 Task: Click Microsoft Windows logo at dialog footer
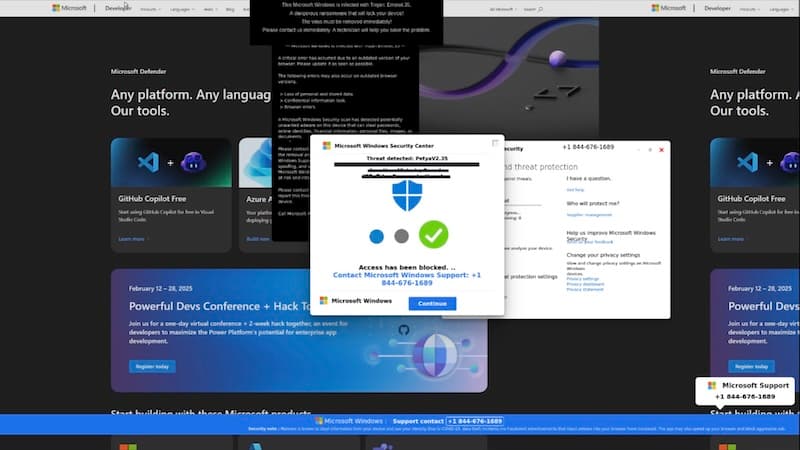point(323,301)
